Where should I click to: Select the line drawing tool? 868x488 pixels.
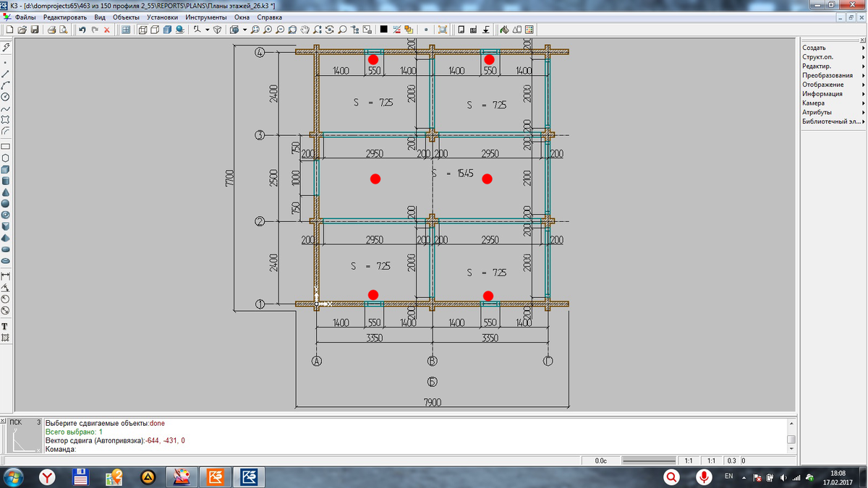(x=6, y=74)
